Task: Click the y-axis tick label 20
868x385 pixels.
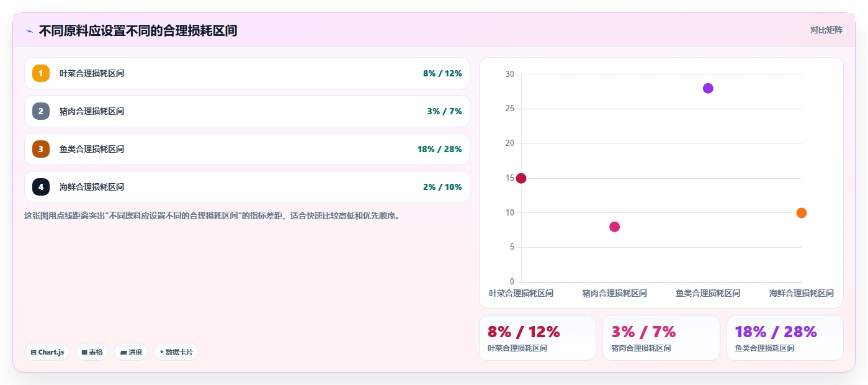Action: click(510, 143)
